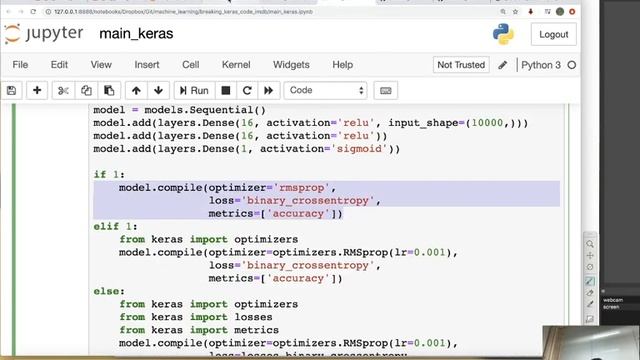Move the selected cell up

[136, 90]
